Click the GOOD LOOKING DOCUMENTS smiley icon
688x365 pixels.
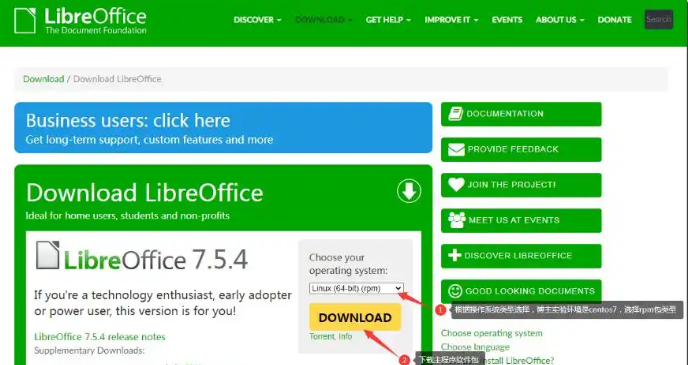click(x=455, y=291)
